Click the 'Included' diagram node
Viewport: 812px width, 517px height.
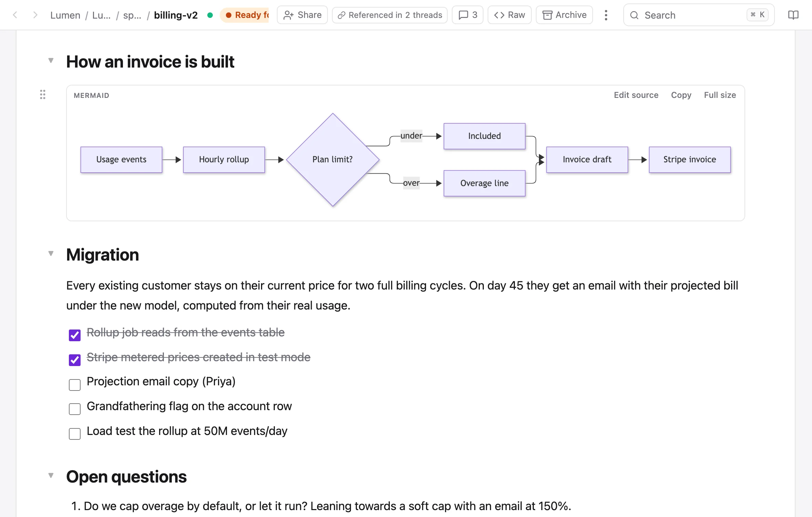pyautogui.click(x=485, y=136)
